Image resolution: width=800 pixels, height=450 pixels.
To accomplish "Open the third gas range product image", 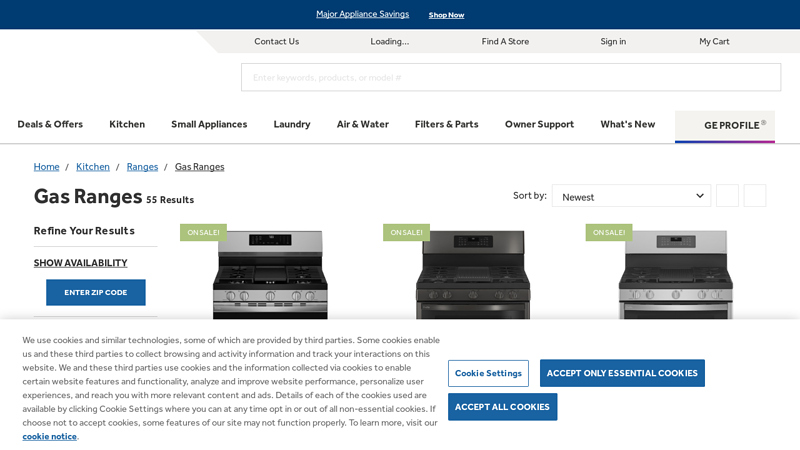I will pyautogui.click(x=676, y=274).
